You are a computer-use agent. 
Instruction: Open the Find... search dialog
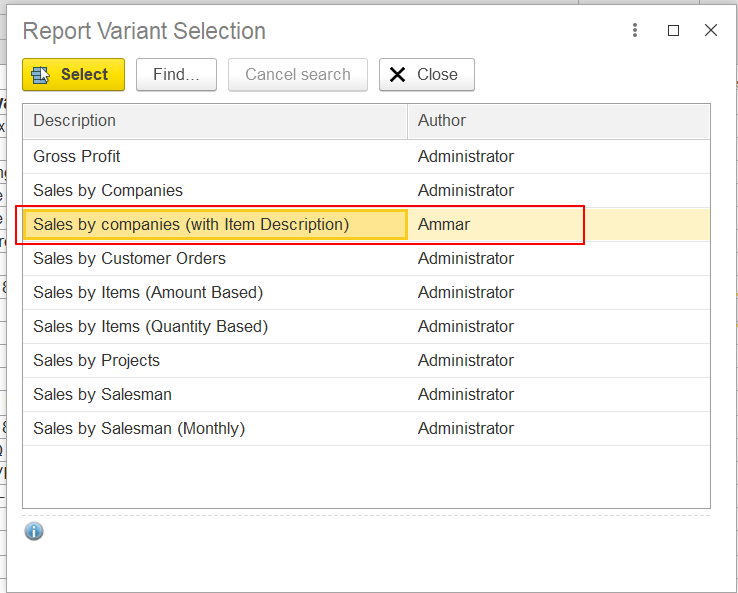(x=176, y=75)
